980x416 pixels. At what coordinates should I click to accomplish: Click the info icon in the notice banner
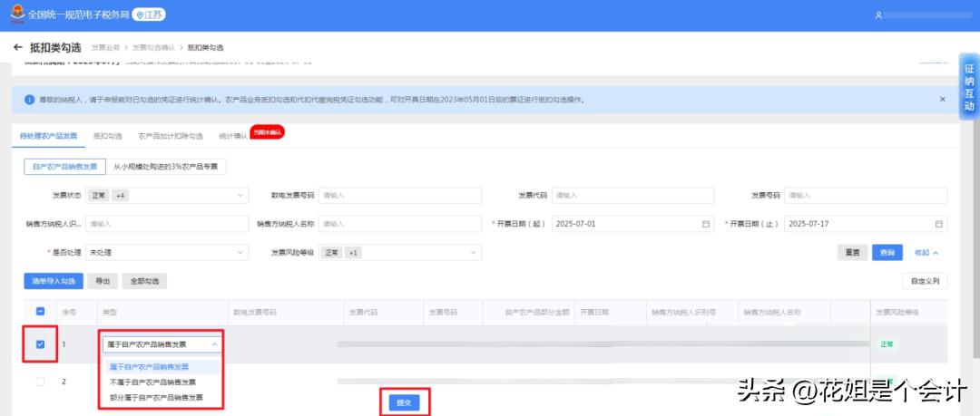[29, 100]
